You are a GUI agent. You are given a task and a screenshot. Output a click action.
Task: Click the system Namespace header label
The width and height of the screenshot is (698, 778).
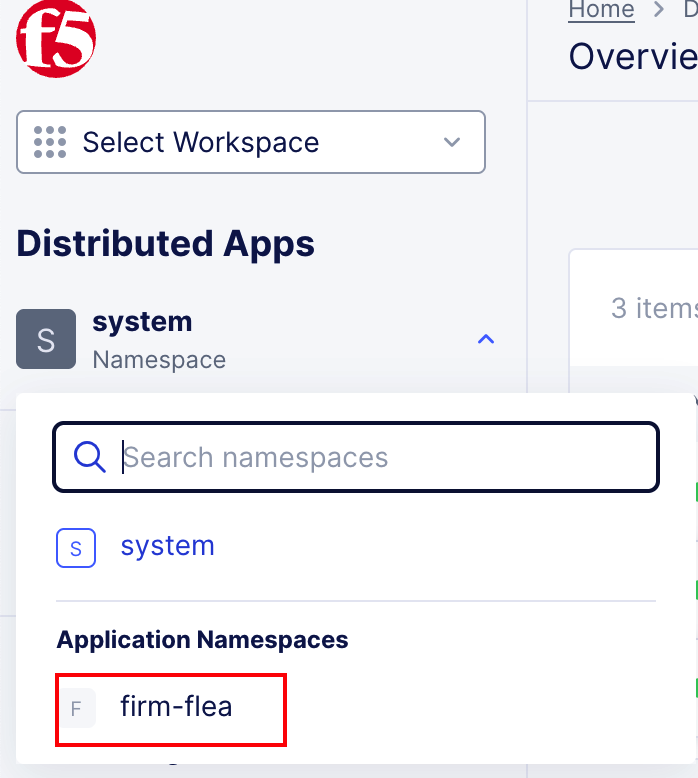coord(159,340)
